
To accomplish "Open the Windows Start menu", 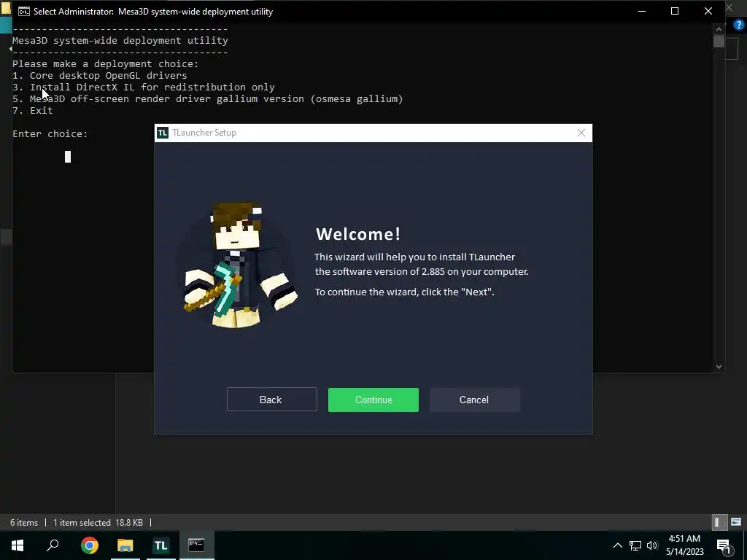I will pos(18,545).
